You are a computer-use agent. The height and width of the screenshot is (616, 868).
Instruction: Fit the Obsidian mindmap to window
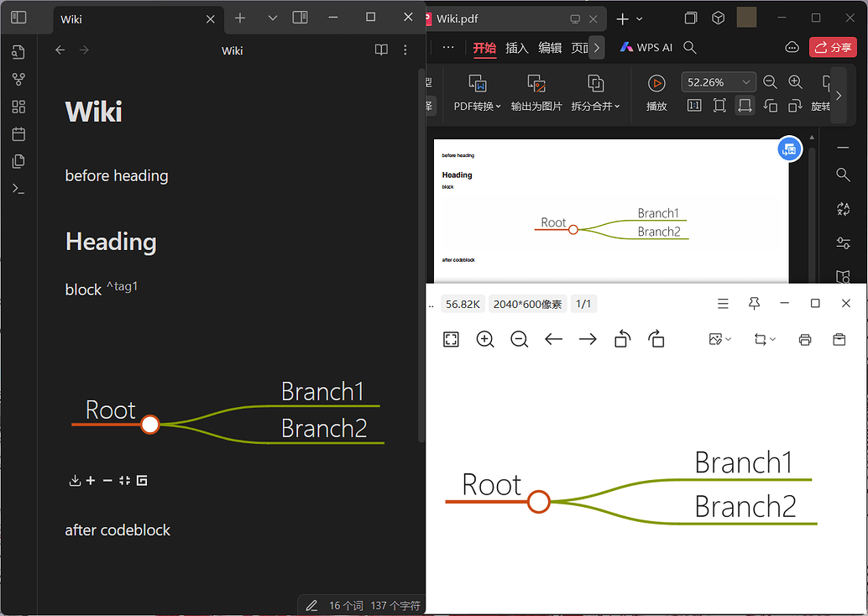pos(124,480)
